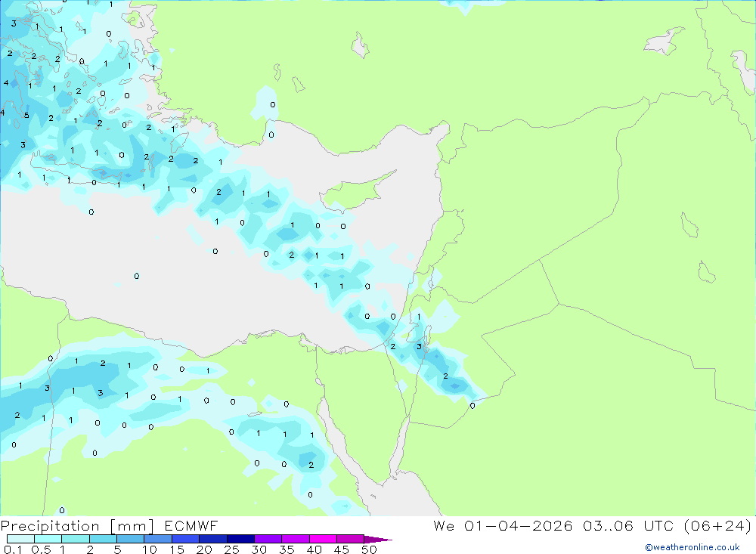Viewport: 756px width, 554px height.
Task: Click the legend scale label '35'
Action: click(x=287, y=549)
